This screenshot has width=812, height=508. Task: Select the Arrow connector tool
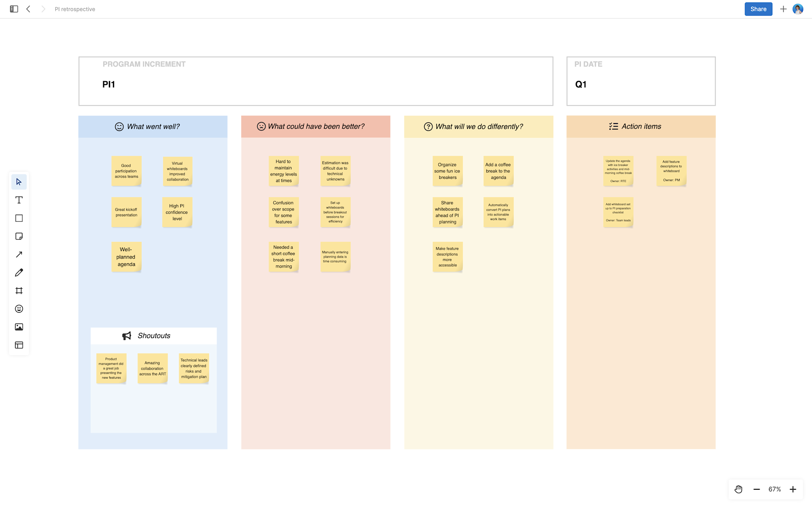(19, 254)
